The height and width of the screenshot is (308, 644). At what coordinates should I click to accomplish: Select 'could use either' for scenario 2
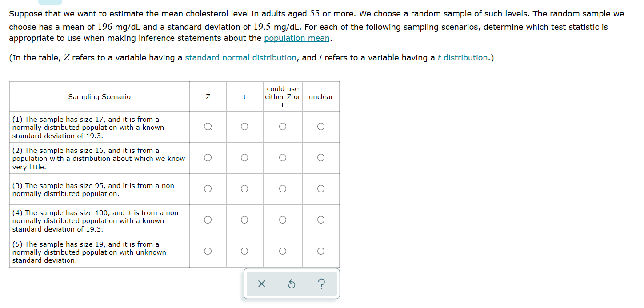[x=283, y=158]
